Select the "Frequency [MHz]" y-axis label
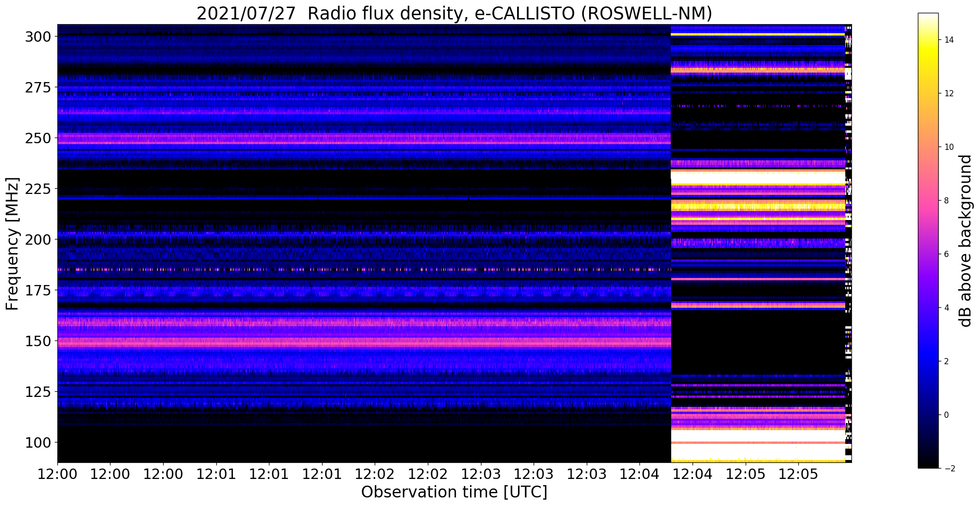980x506 pixels. coord(12,244)
